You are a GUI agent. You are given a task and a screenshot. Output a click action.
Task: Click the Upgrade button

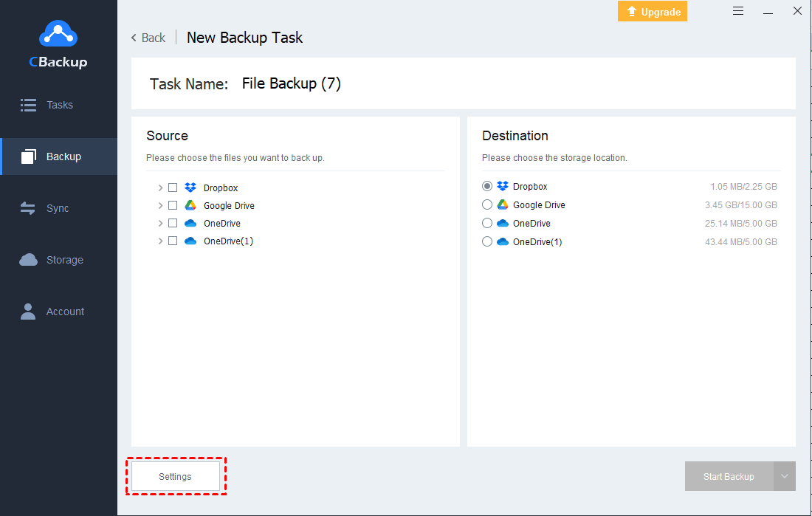point(653,11)
